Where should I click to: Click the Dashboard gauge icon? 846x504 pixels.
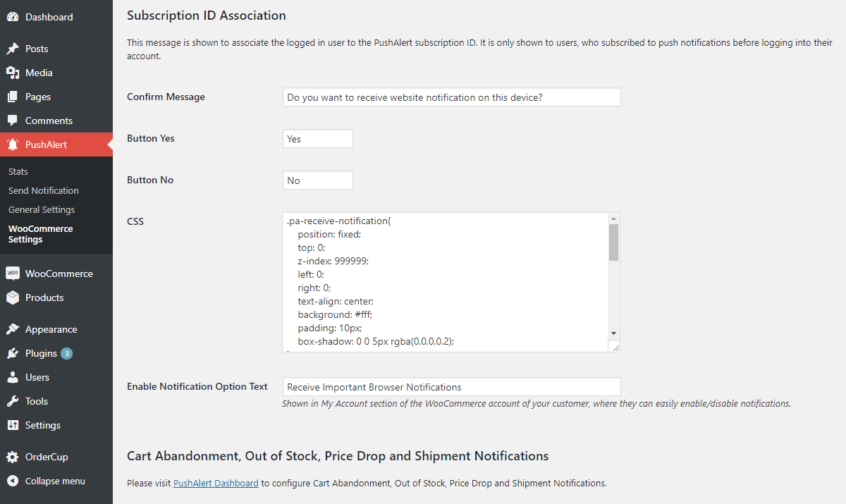pyautogui.click(x=13, y=17)
